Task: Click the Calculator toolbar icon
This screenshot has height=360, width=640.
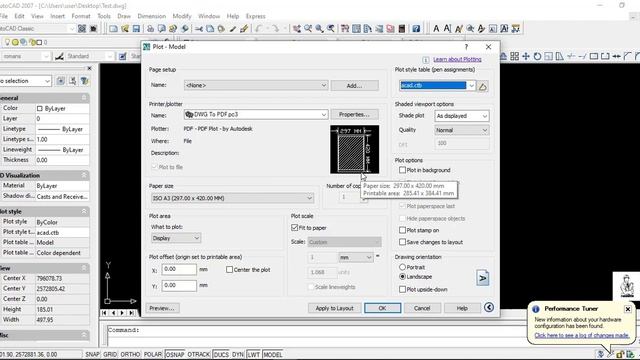Action: (402, 29)
